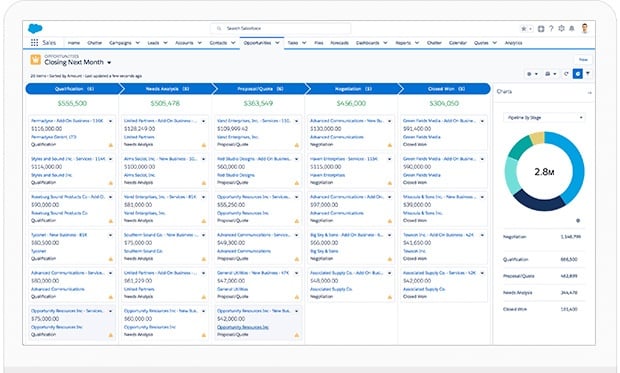Click the $555,500 Qualification column total
This screenshot has height=373, width=620.
click(72, 103)
